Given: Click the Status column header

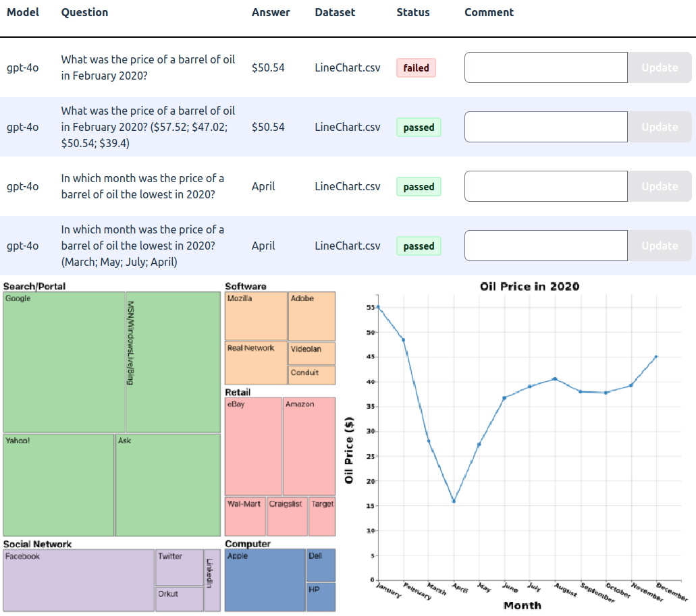Looking at the screenshot, I should click(x=413, y=12).
